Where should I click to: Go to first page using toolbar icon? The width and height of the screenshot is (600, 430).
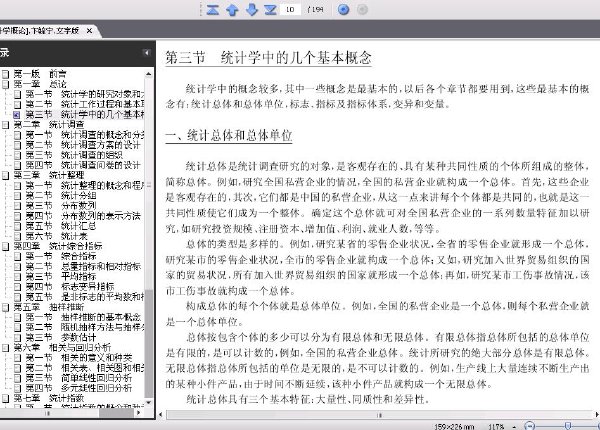[x=212, y=9]
